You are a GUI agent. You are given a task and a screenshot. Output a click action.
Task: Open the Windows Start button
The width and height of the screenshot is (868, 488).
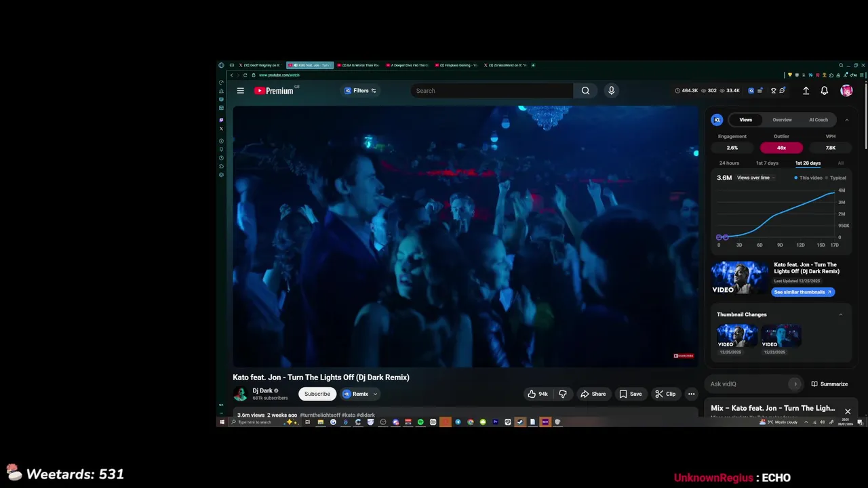(221, 422)
